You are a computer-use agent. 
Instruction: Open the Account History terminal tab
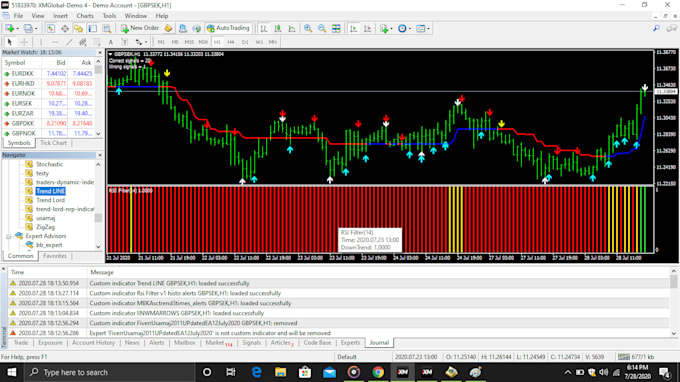click(x=93, y=343)
